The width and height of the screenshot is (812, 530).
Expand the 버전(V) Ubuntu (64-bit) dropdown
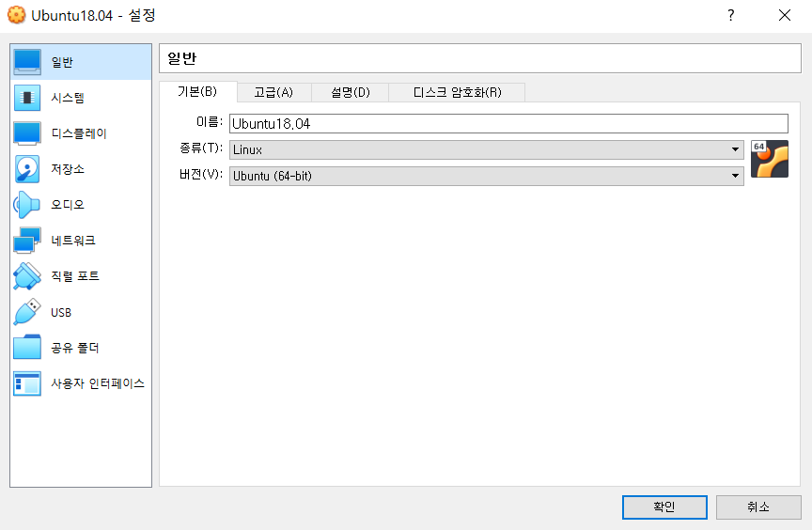coord(486,176)
